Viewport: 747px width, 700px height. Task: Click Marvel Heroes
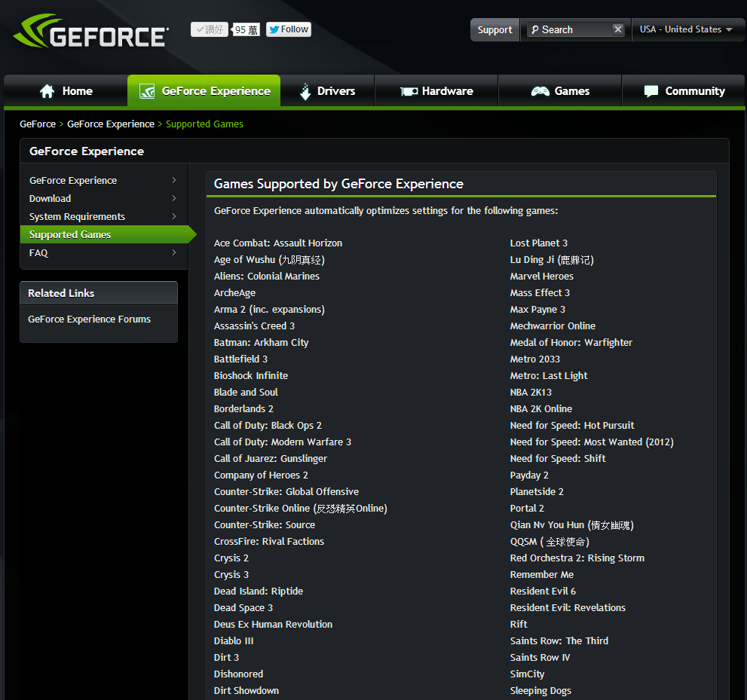[541, 277]
